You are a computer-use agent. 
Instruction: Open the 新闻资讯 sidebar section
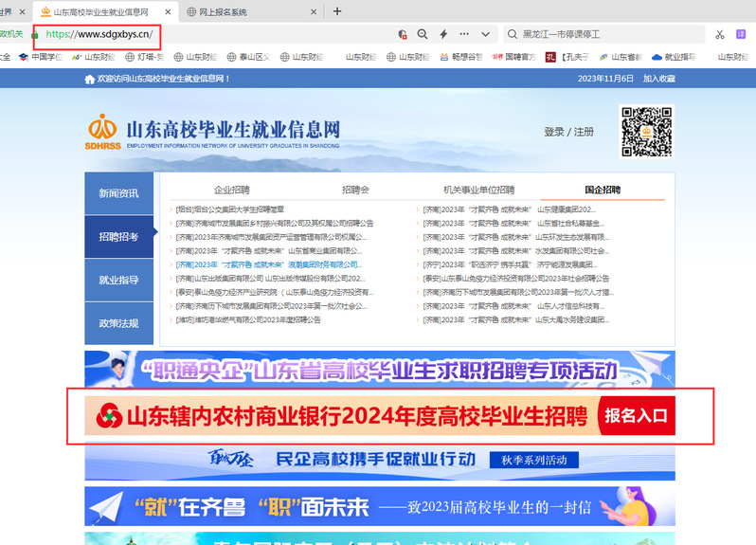pos(119,193)
